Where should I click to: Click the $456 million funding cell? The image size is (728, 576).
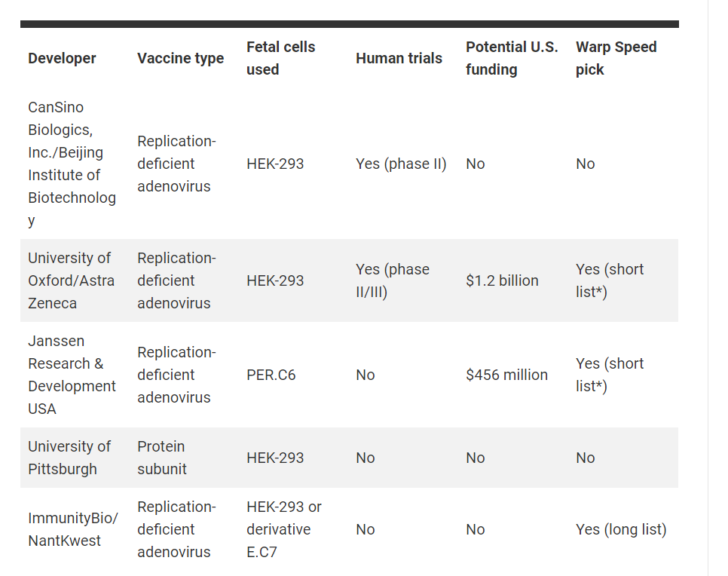tap(506, 375)
